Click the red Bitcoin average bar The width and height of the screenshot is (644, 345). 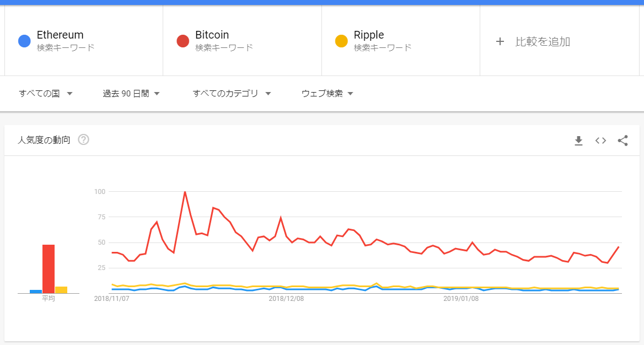49,269
